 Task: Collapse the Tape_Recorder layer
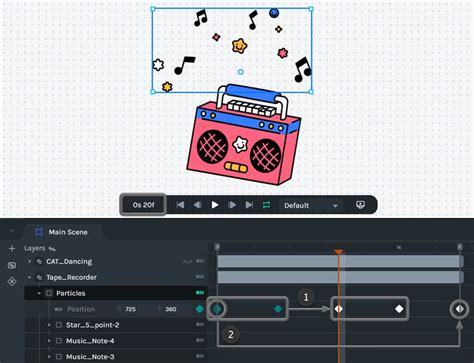click(x=30, y=277)
